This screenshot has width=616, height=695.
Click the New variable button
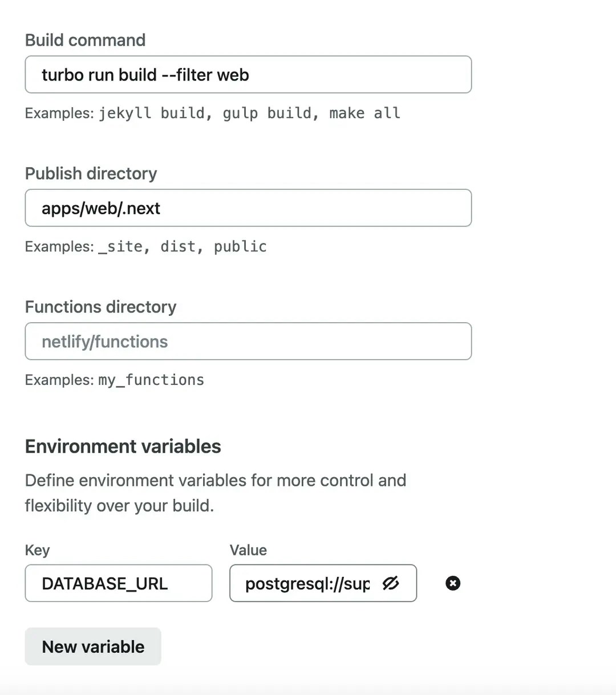pyautogui.click(x=93, y=647)
